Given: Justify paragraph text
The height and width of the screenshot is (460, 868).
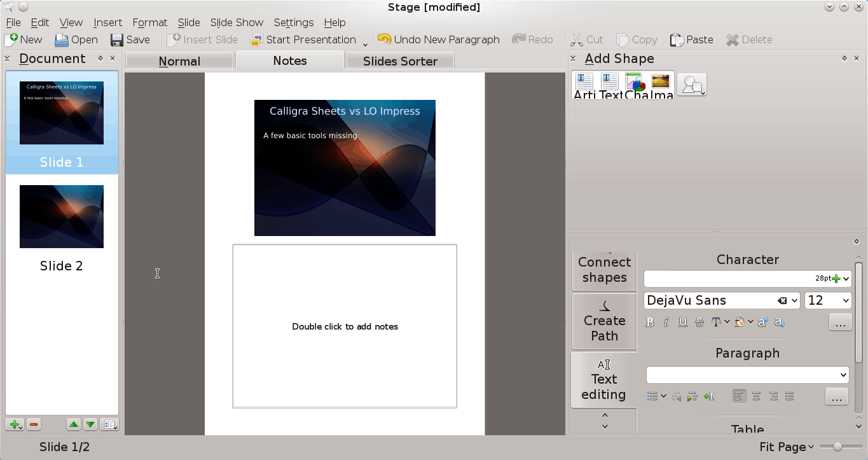Looking at the screenshot, I should [789, 396].
